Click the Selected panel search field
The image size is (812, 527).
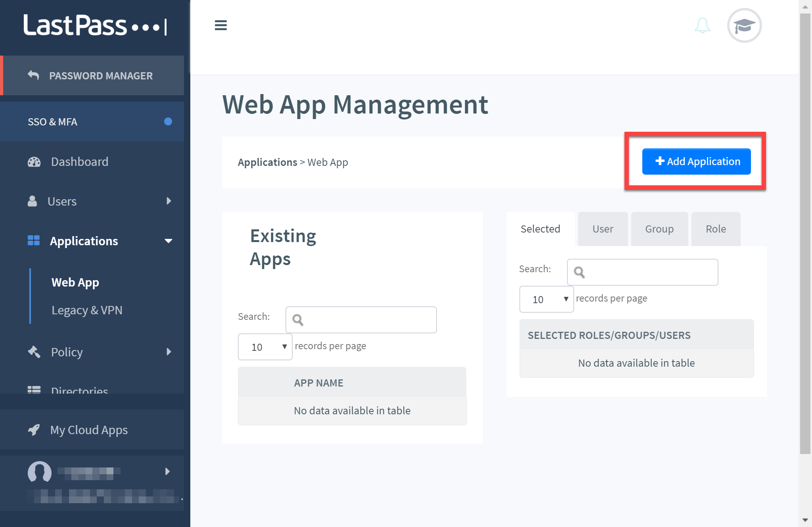pos(642,272)
